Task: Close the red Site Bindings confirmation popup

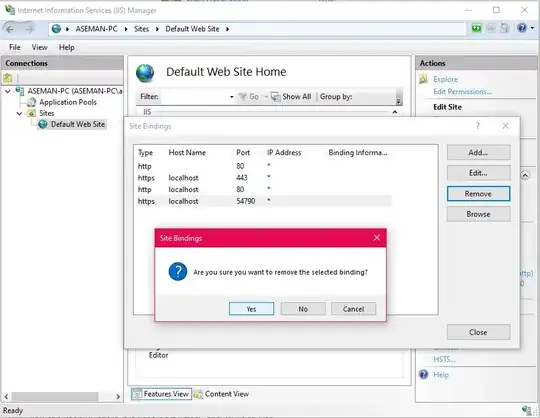Action: tap(376, 238)
